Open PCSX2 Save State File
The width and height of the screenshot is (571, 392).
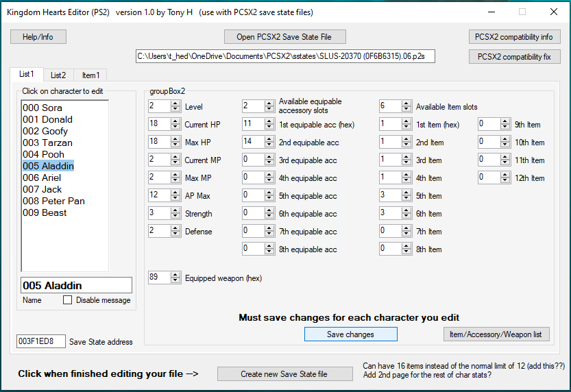pos(284,36)
